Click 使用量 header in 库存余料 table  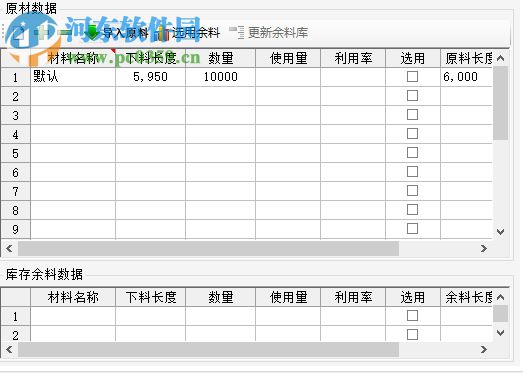point(288,297)
